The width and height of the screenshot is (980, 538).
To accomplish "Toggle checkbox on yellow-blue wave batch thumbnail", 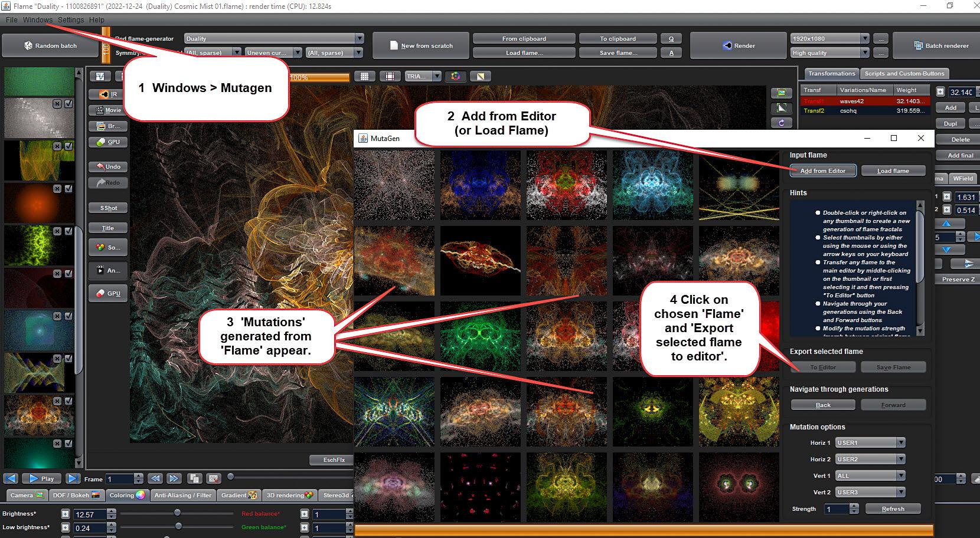I will [68, 359].
